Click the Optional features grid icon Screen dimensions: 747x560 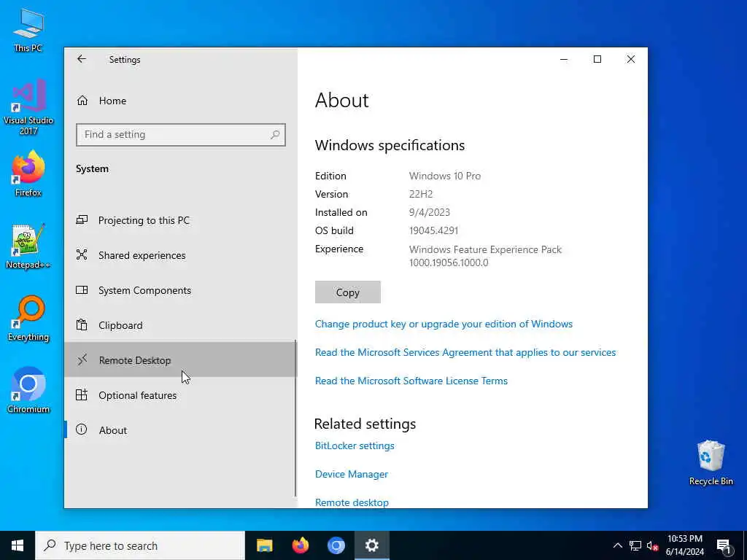[x=82, y=394]
